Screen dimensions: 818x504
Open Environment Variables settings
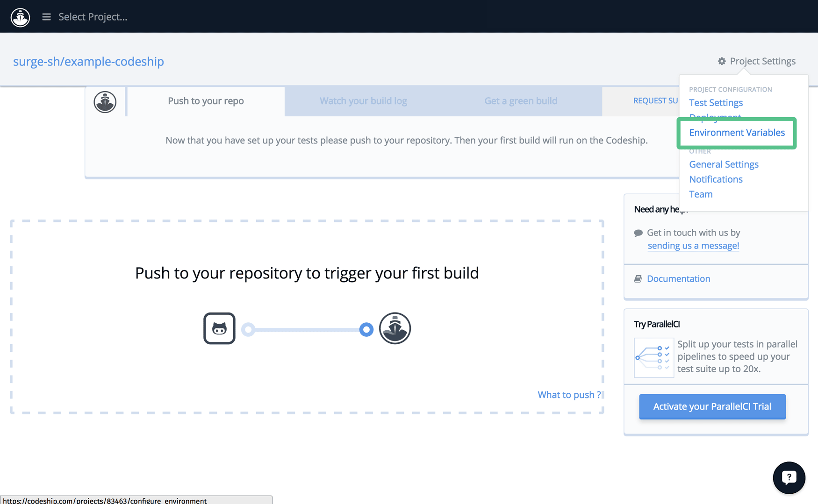(x=737, y=133)
